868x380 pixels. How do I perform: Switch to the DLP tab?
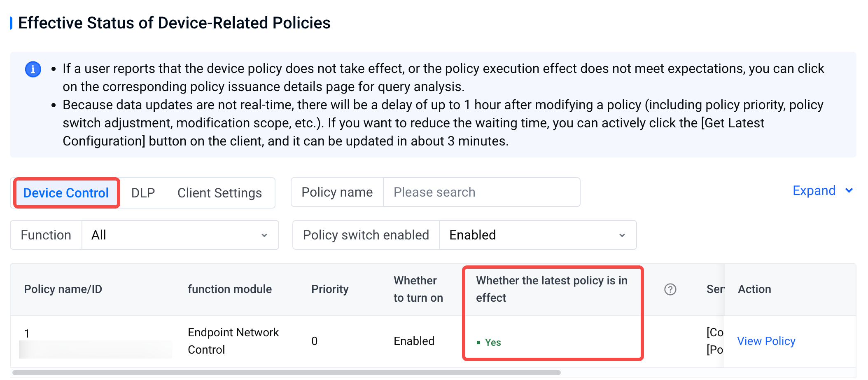coord(143,193)
